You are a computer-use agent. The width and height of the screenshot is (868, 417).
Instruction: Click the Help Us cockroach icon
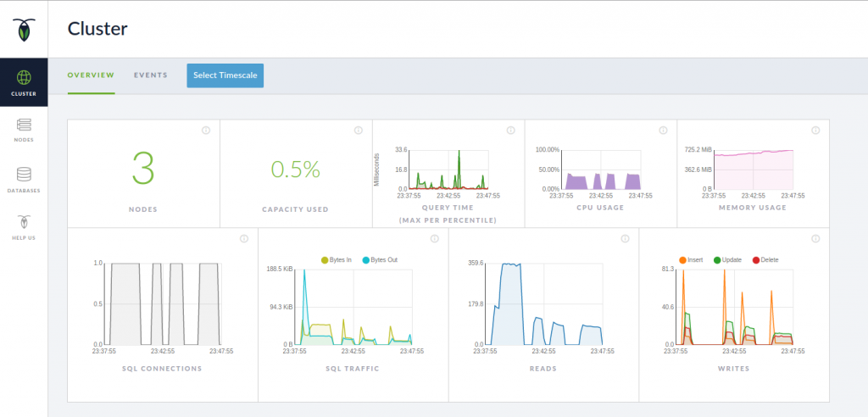[24, 222]
